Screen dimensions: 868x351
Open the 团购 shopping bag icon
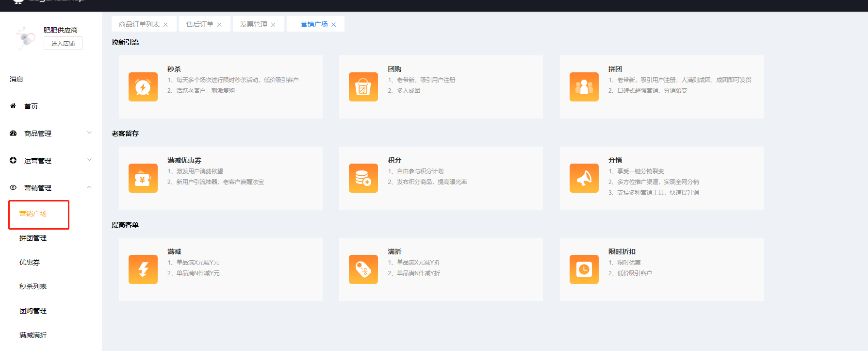[363, 87]
